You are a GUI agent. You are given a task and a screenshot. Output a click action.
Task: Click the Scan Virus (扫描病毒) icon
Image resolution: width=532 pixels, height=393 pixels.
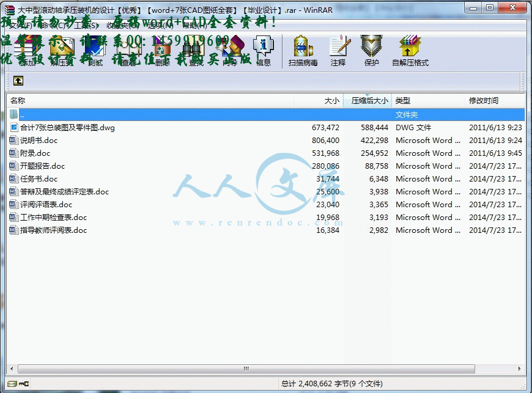(x=303, y=46)
